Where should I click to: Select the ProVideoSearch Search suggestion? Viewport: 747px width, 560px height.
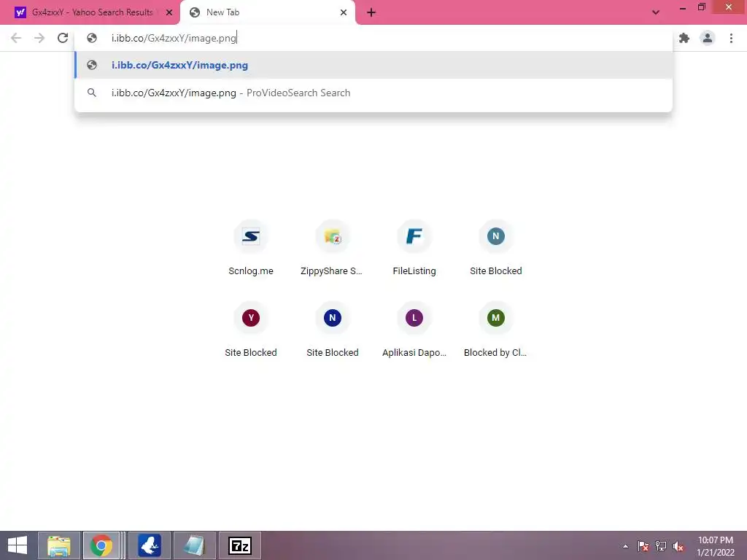[x=373, y=93]
